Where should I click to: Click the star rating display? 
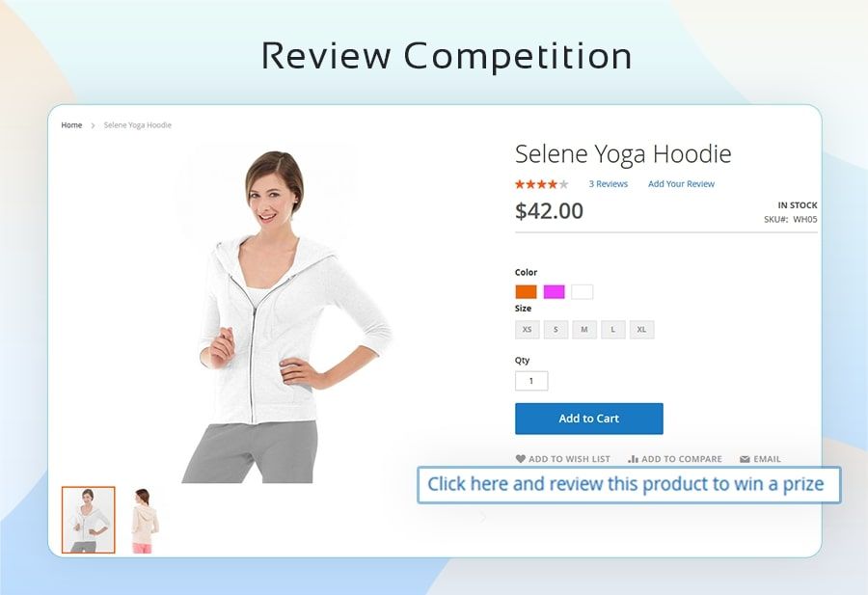[542, 184]
